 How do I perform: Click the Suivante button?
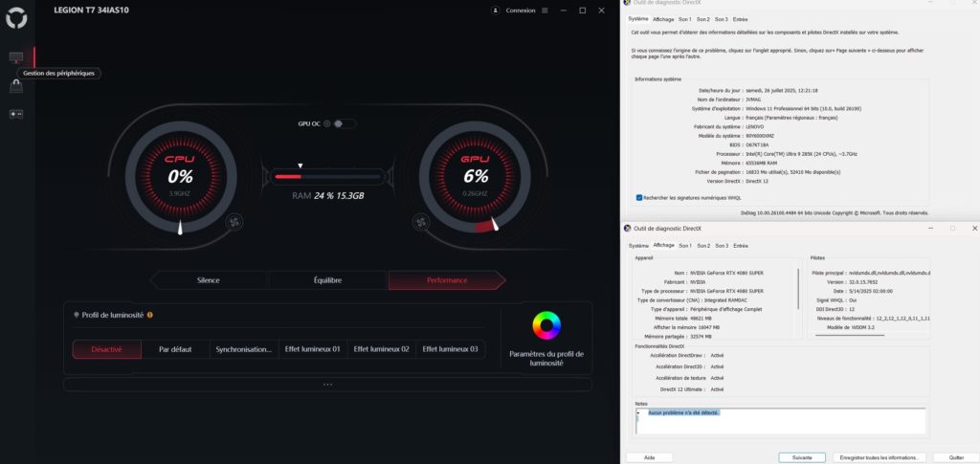coord(802,457)
